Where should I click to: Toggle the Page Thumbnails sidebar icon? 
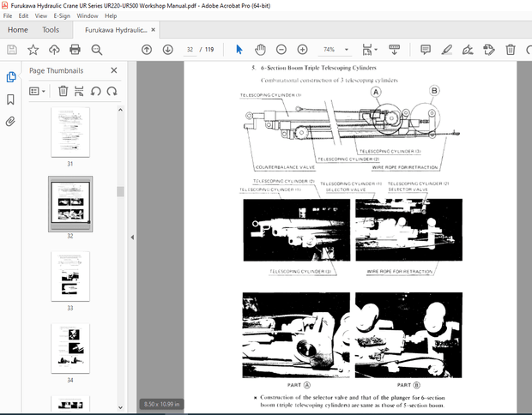[x=10, y=77]
